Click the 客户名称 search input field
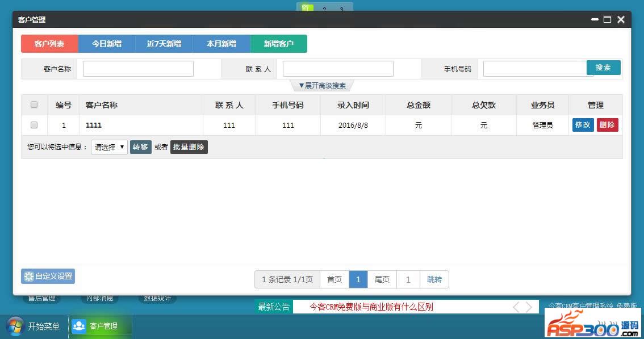 pos(138,69)
